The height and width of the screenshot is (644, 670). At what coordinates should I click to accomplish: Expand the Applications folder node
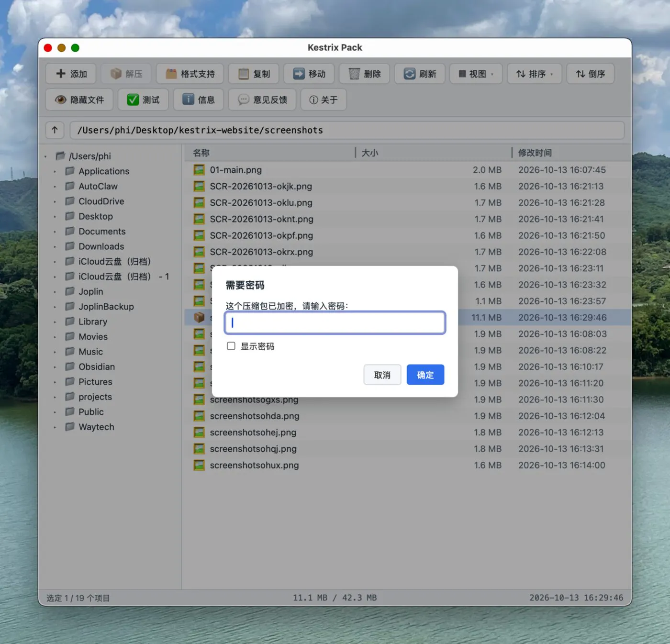click(x=55, y=171)
